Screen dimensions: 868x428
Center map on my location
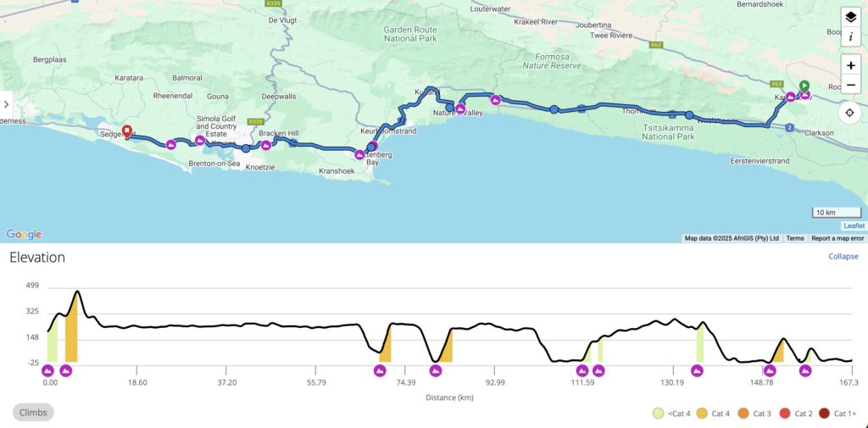point(850,113)
